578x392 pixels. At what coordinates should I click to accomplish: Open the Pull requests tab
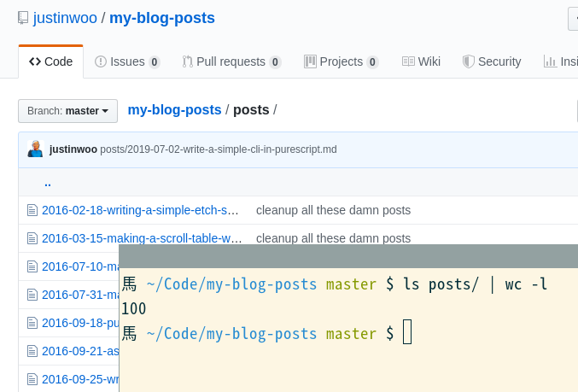[x=231, y=61]
